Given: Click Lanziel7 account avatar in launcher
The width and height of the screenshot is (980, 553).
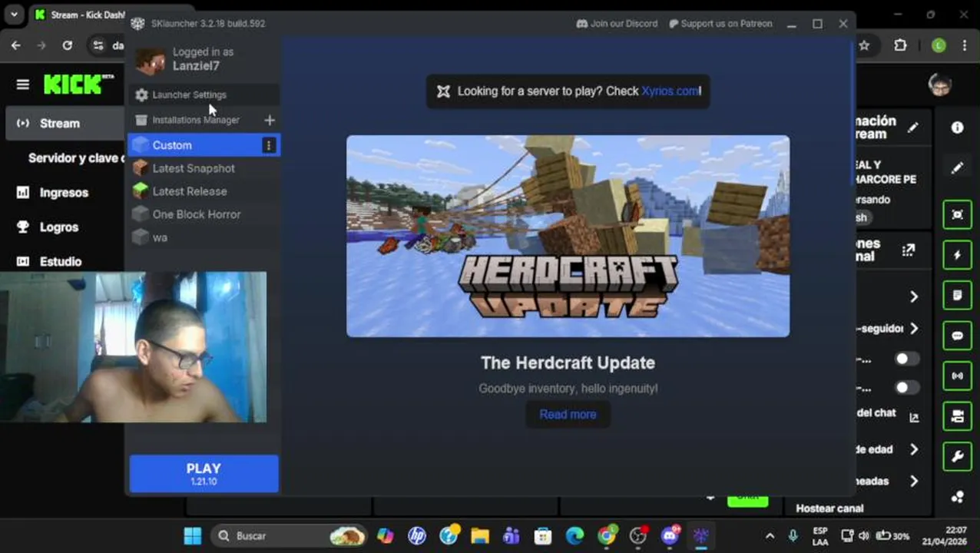Looking at the screenshot, I should click(x=150, y=60).
